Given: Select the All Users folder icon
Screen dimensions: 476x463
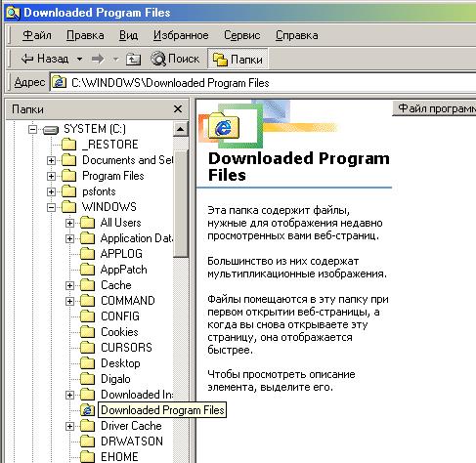Looking at the screenshot, I should coord(87,223).
